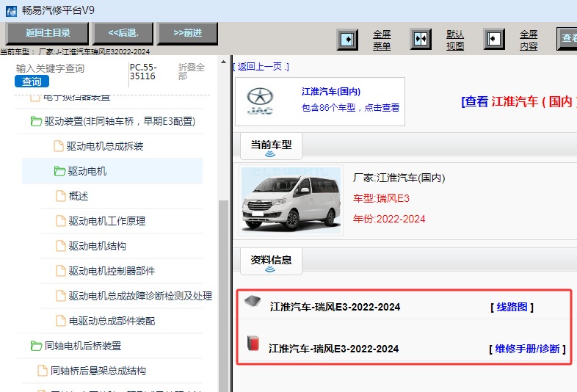Open 驱动电机总成故障诊断检测及处理 in the tree
This screenshot has width=577, height=392.
point(140,296)
